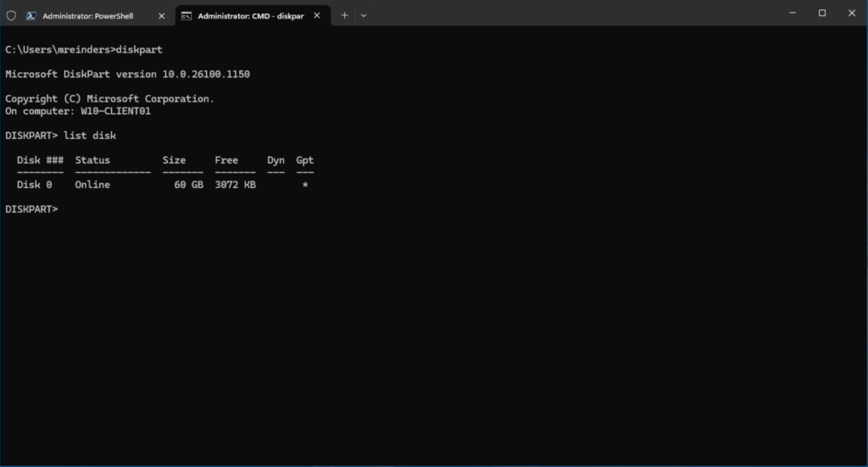This screenshot has width=868, height=467.
Task: Click the Gpt asterisk marker
Action: 305,185
